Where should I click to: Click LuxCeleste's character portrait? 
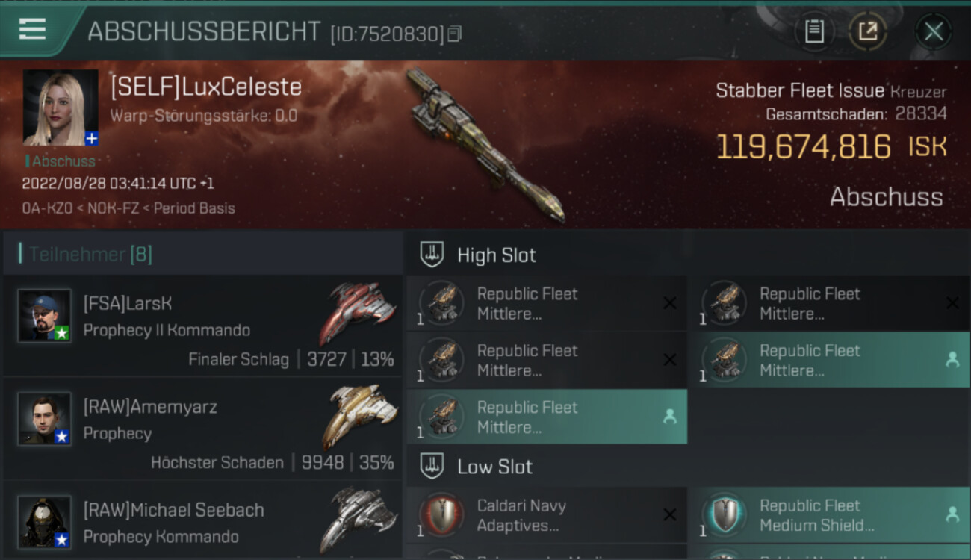pos(61,108)
